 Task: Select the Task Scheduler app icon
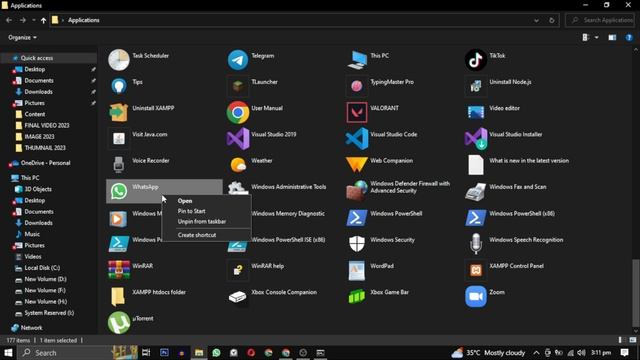coord(119,60)
